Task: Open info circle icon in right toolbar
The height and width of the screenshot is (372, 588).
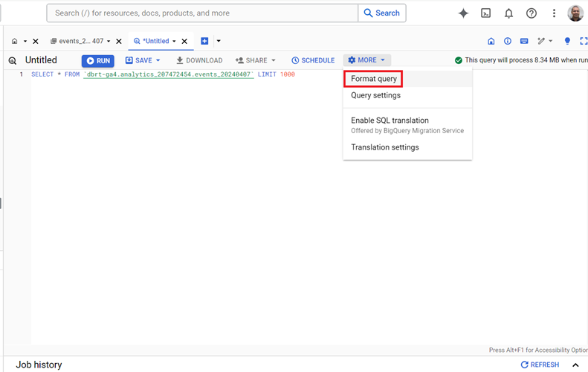Action: coord(508,41)
